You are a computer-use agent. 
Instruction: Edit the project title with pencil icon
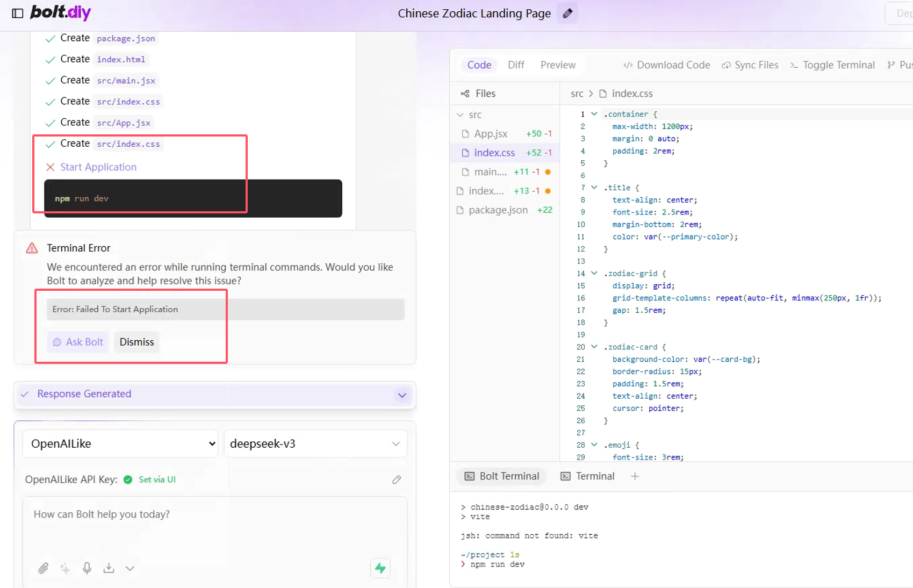(567, 13)
